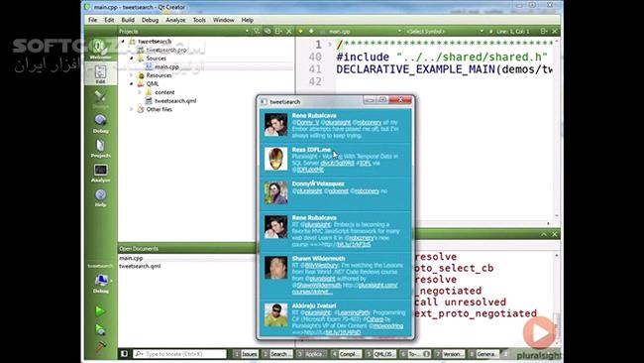Open the Select Symbol dropdown

[445, 32]
